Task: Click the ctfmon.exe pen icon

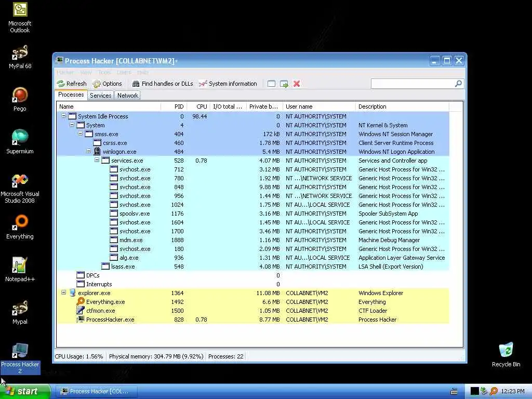Action: point(81,310)
